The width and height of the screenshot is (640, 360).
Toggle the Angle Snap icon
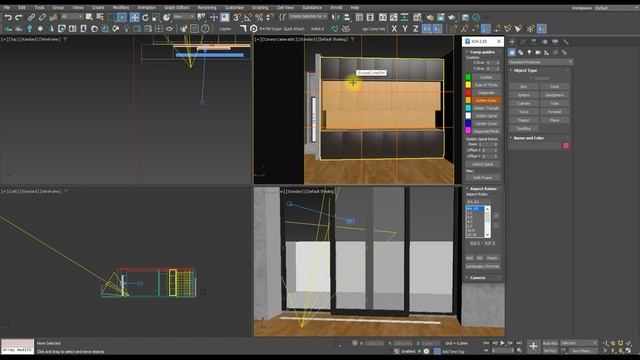point(247,17)
